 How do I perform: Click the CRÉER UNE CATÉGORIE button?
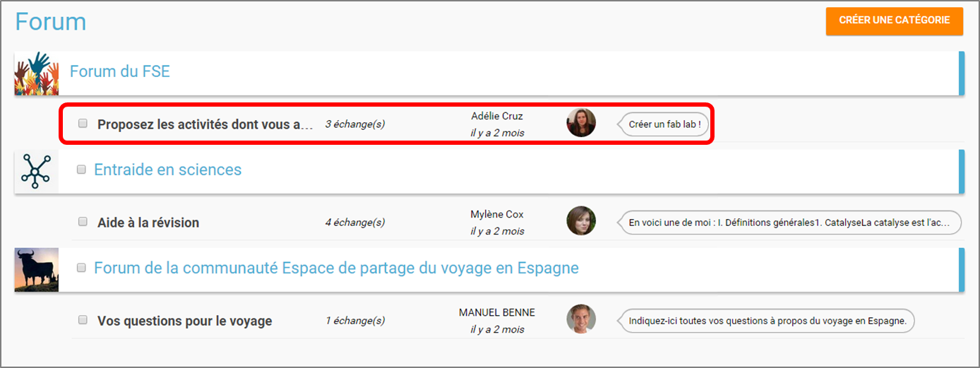(894, 20)
